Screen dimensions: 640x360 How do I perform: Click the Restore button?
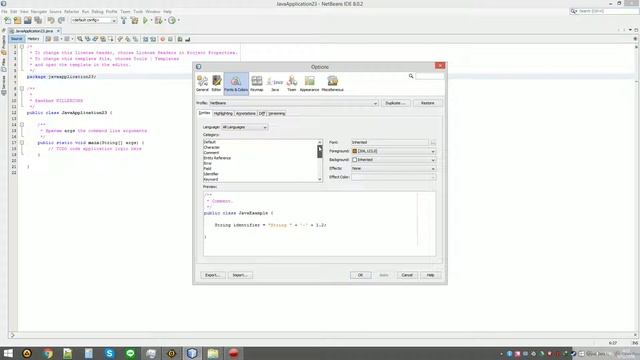427,103
